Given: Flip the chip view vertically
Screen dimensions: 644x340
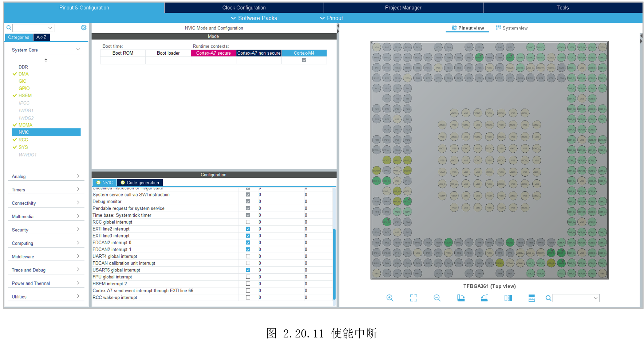Looking at the screenshot, I should [532, 298].
